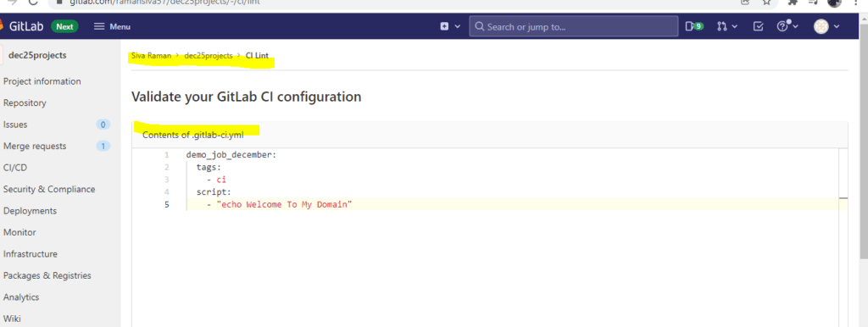Click the Merge requests count badge 1
This screenshot has height=327, width=868.
(103, 146)
